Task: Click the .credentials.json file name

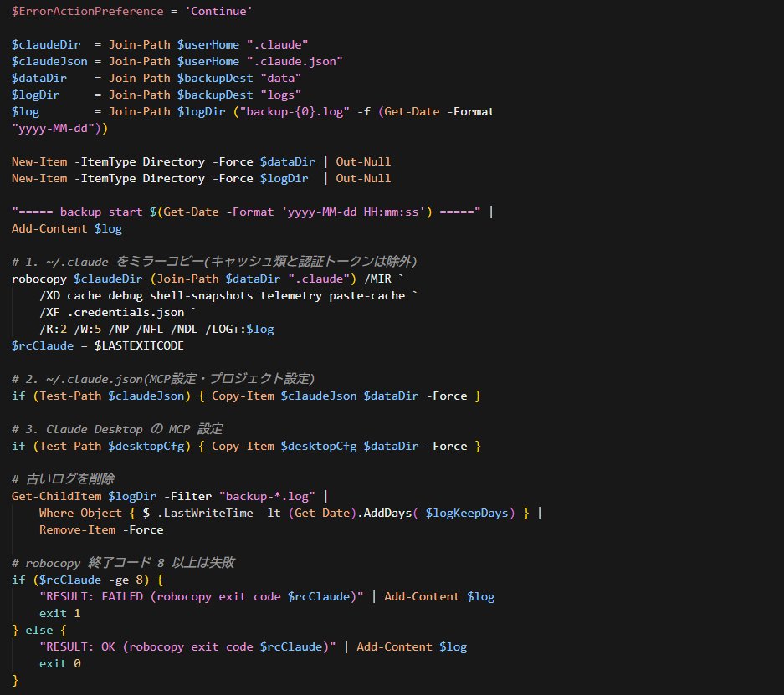Action: (x=126, y=312)
